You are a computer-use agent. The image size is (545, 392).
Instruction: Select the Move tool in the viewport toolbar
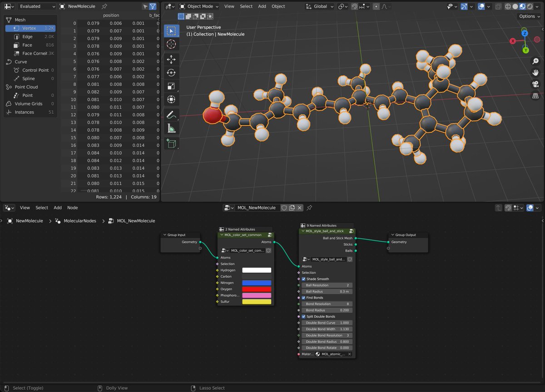tap(171, 59)
